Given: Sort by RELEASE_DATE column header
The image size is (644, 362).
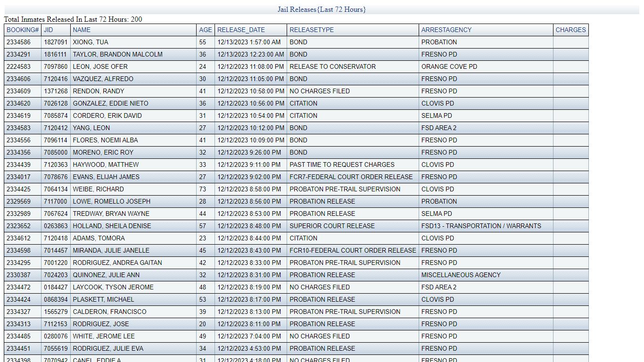Looking at the screenshot, I should click(241, 30).
